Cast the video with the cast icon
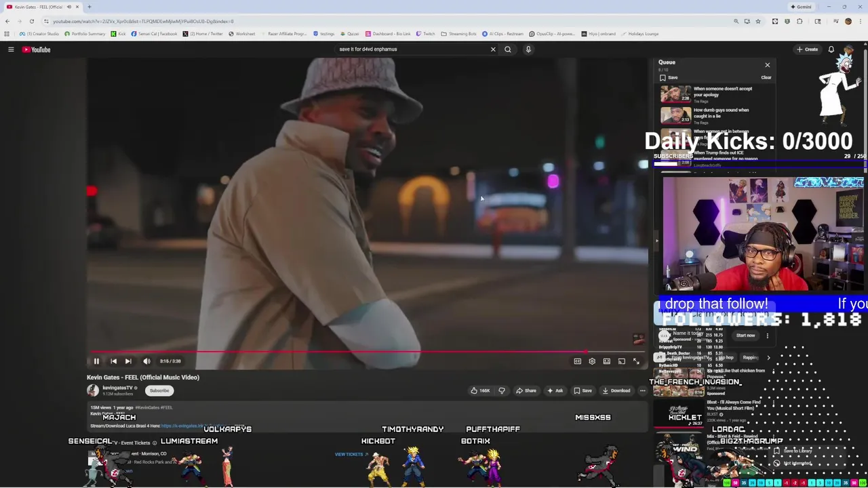868x488 pixels. pos(622,361)
